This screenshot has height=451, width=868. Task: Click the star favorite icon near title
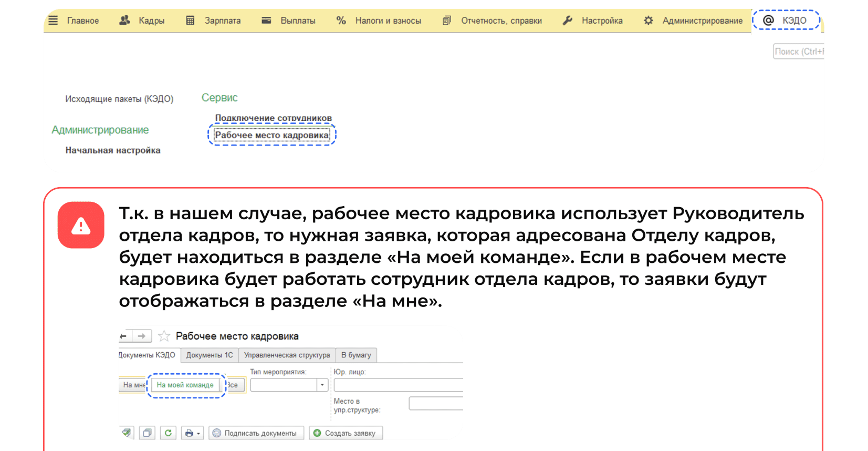click(164, 336)
